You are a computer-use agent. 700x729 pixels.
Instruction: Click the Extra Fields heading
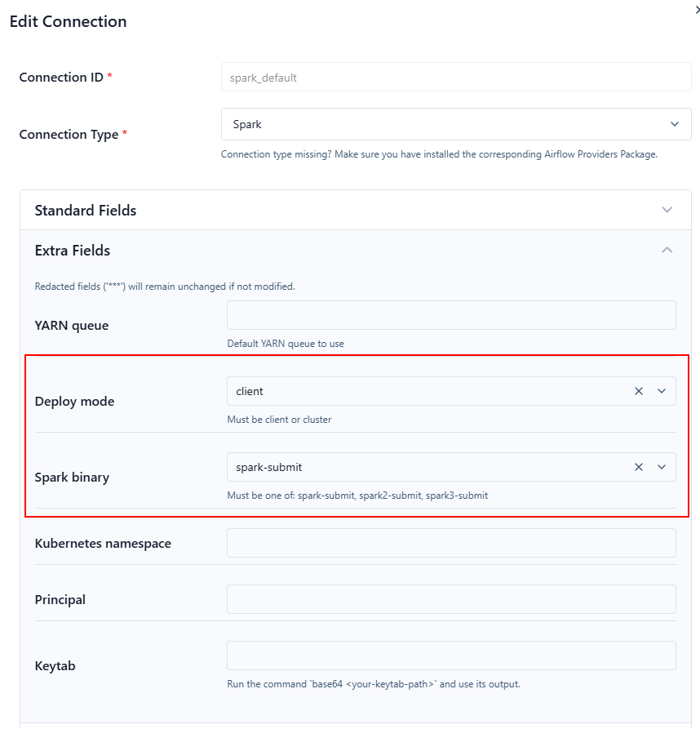point(73,251)
